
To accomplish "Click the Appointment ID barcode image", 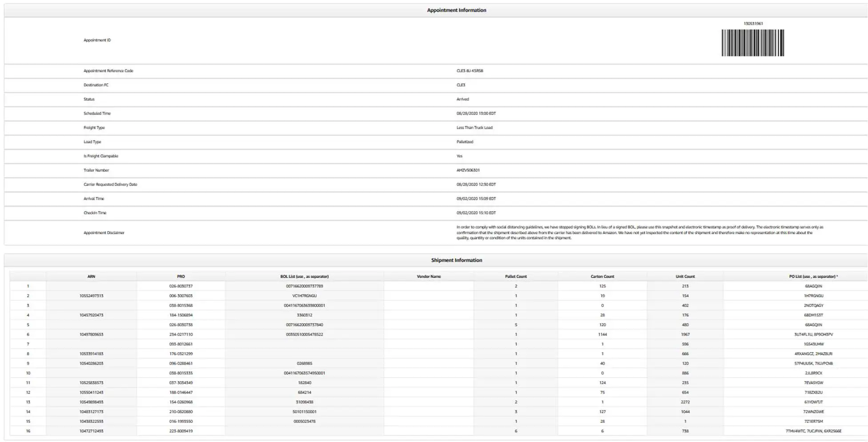I will pos(752,42).
